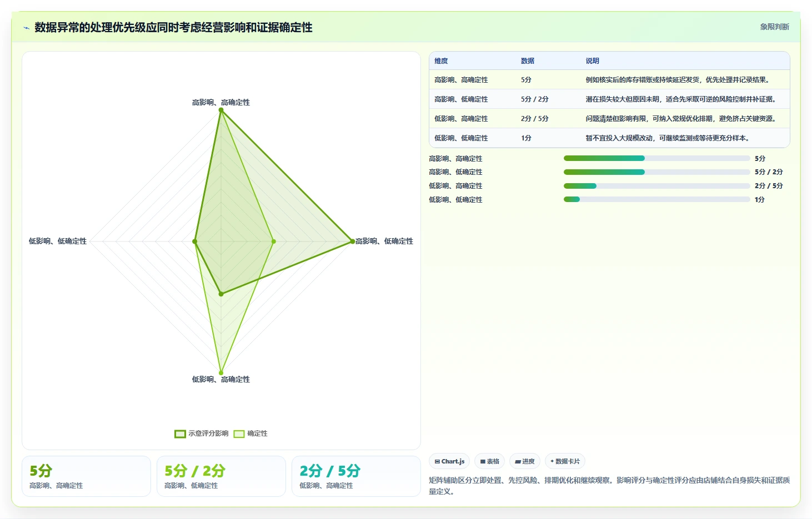
Task: Click the table value 2分 / 5分
Action: tap(535, 119)
